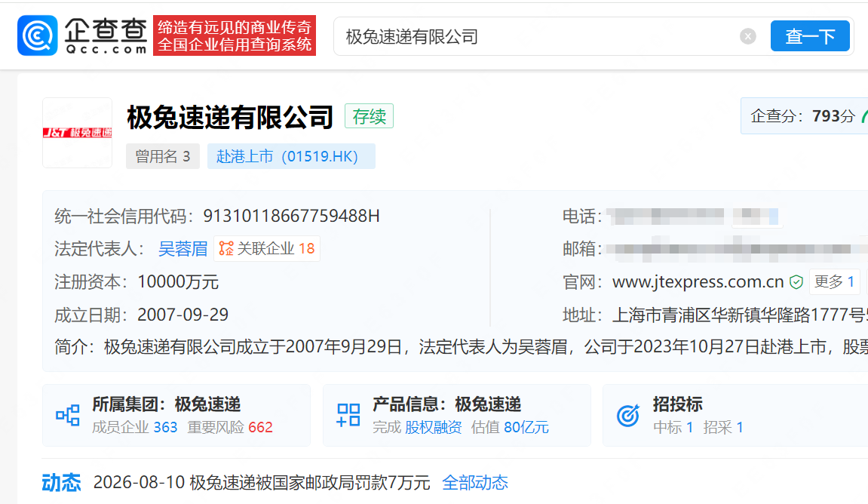
Task: Open the J&T company logo thumbnail
Action: coord(78,133)
